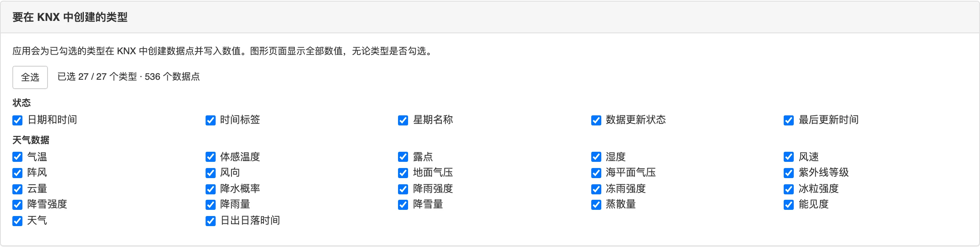Uncheck the 日期和时间 checkbox
Viewport: 980px width, 247px height.
point(17,120)
